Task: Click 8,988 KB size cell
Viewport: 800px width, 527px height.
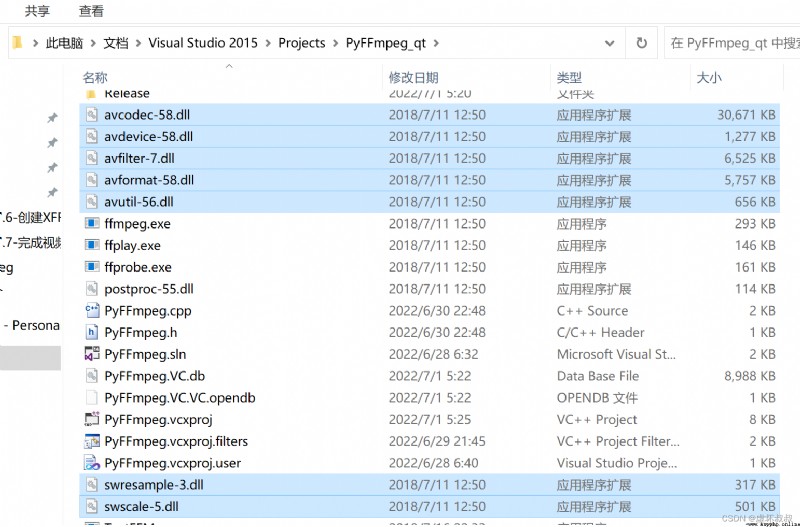Action: pos(749,376)
